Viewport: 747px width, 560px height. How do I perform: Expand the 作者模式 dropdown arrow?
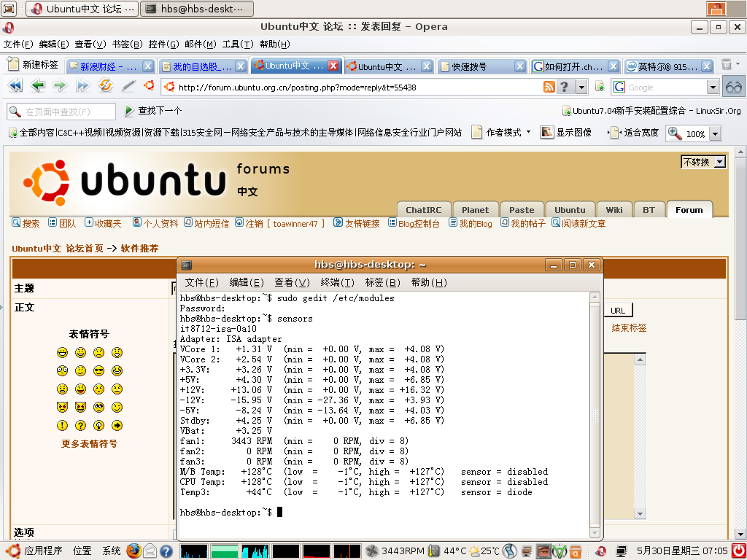click(x=528, y=133)
